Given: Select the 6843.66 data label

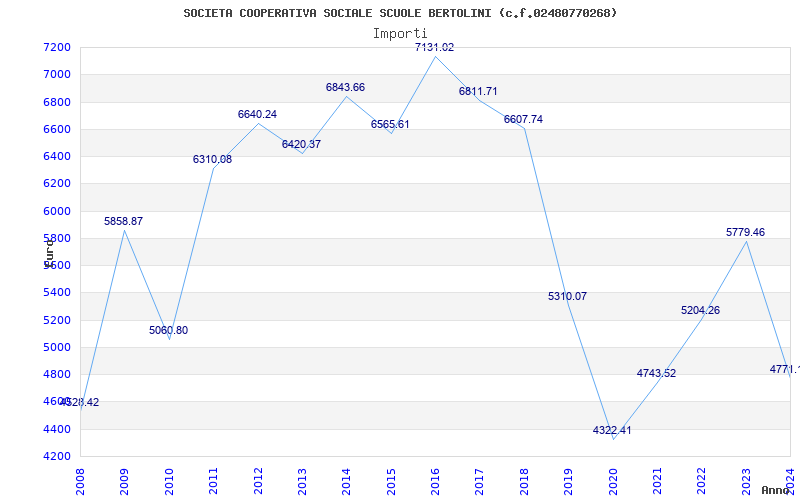Looking at the screenshot, I should coord(345,87).
